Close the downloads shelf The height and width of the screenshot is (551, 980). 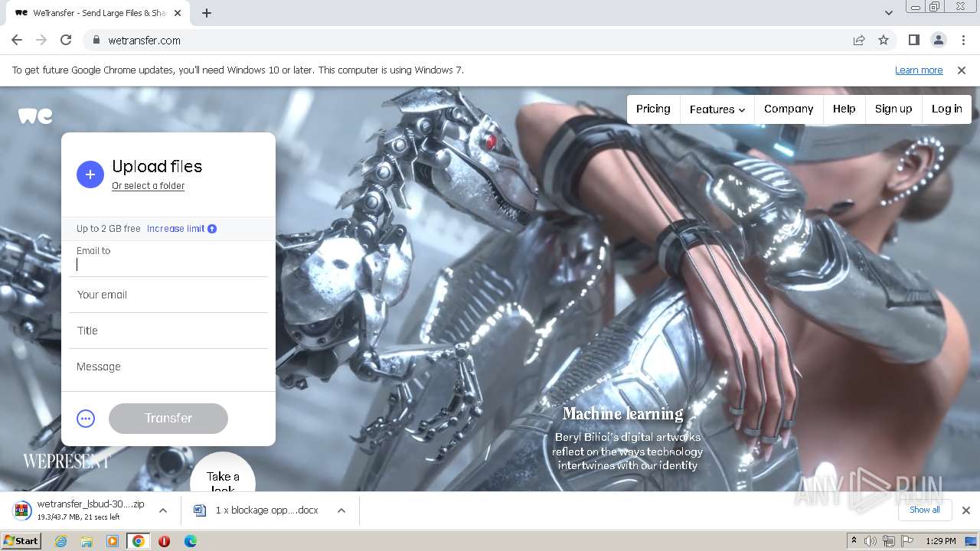pyautogui.click(x=965, y=510)
